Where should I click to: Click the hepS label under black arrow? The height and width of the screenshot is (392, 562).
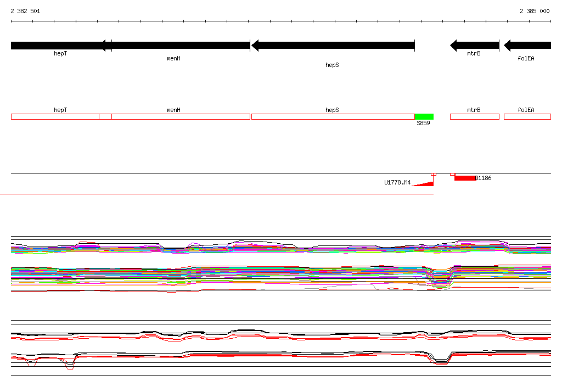click(332, 65)
